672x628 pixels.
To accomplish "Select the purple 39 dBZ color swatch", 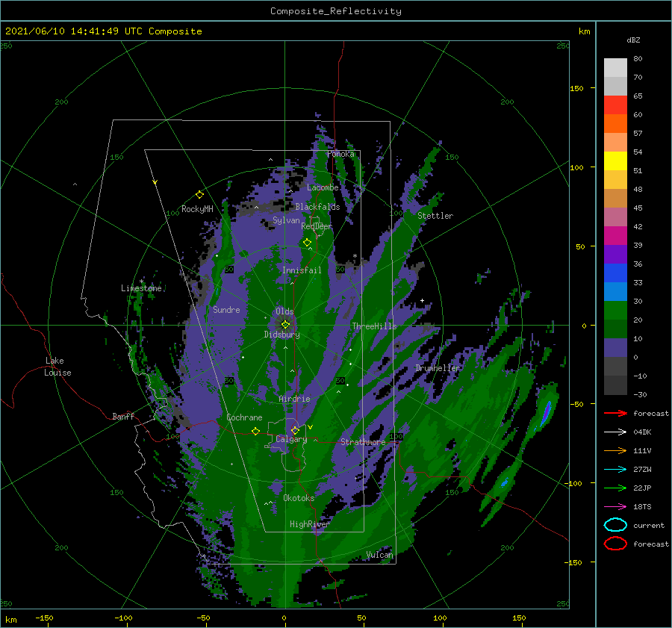I will [x=615, y=254].
